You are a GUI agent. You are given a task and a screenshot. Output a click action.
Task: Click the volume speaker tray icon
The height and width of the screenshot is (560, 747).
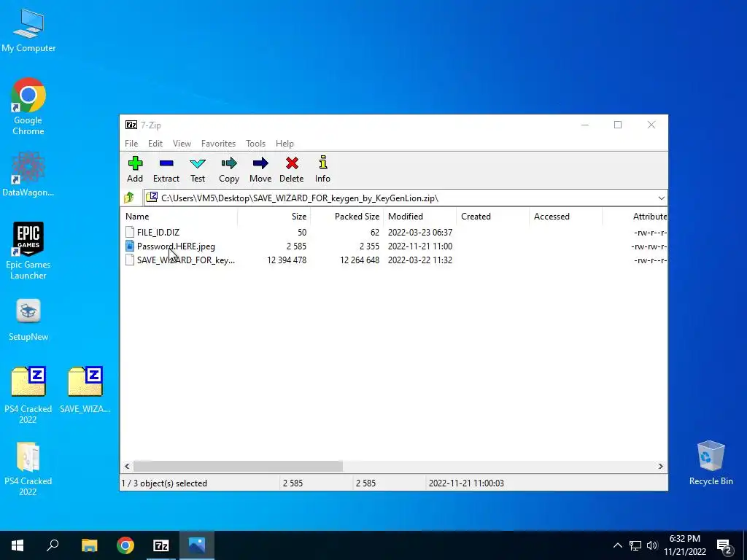[x=651, y=545]
